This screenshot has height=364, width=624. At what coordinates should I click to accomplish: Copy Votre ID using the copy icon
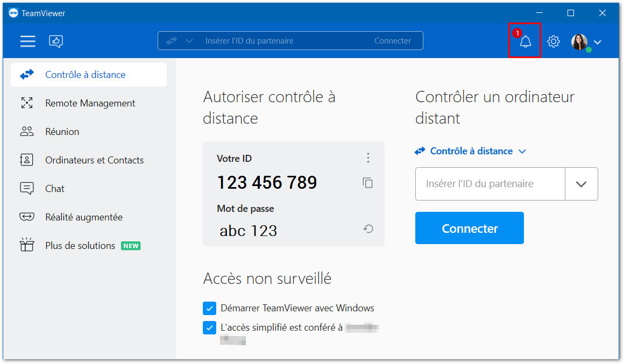(x=368, y=183)
